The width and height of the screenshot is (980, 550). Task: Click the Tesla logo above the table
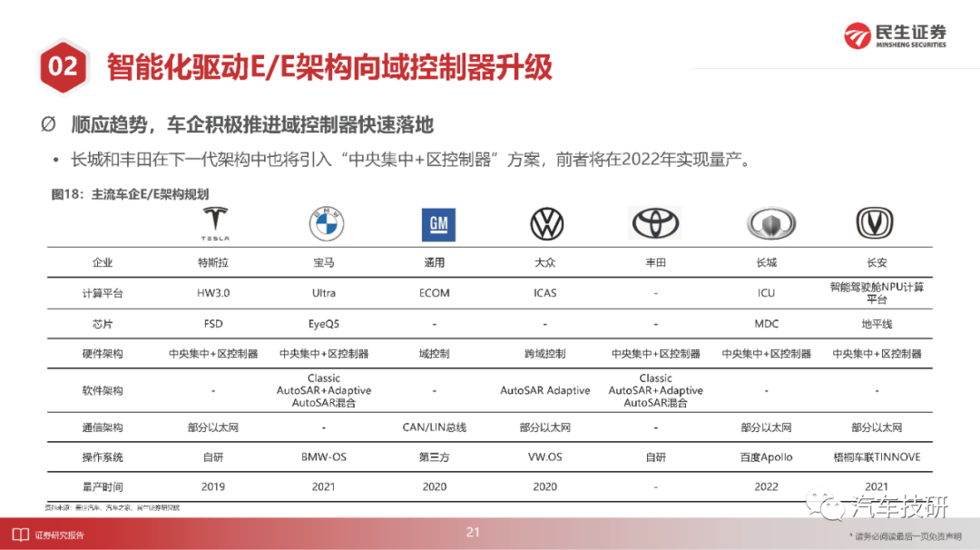tap(214, 224)
